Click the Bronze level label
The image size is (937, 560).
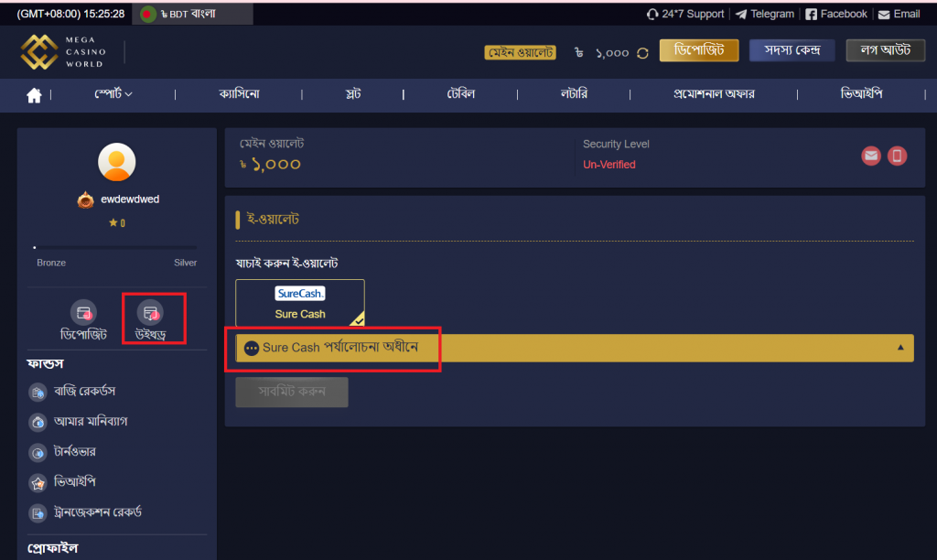[x=51, y=263]
